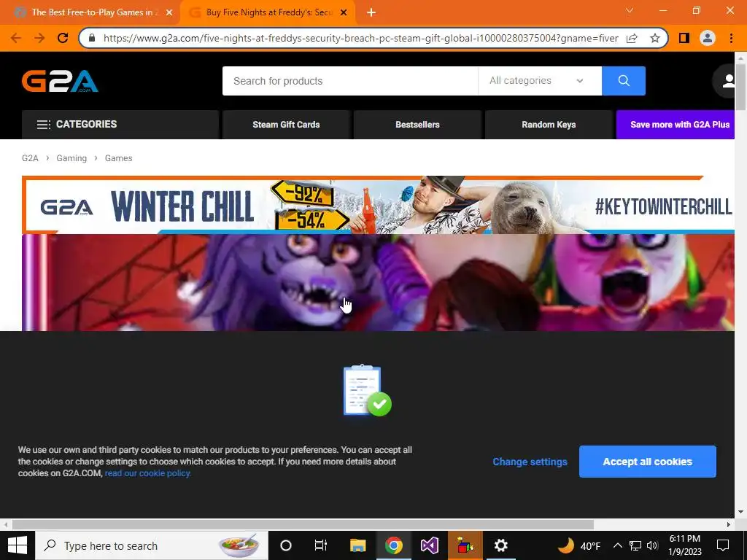The image size is (747, 560).
Task: Click the Type here to search box
Action: [152, 545]
